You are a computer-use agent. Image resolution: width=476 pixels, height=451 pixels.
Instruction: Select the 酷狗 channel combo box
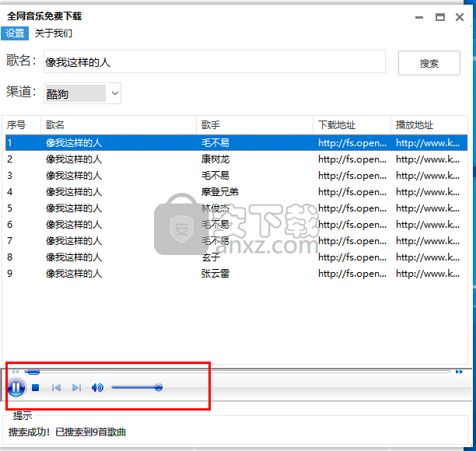coord(82,93)
